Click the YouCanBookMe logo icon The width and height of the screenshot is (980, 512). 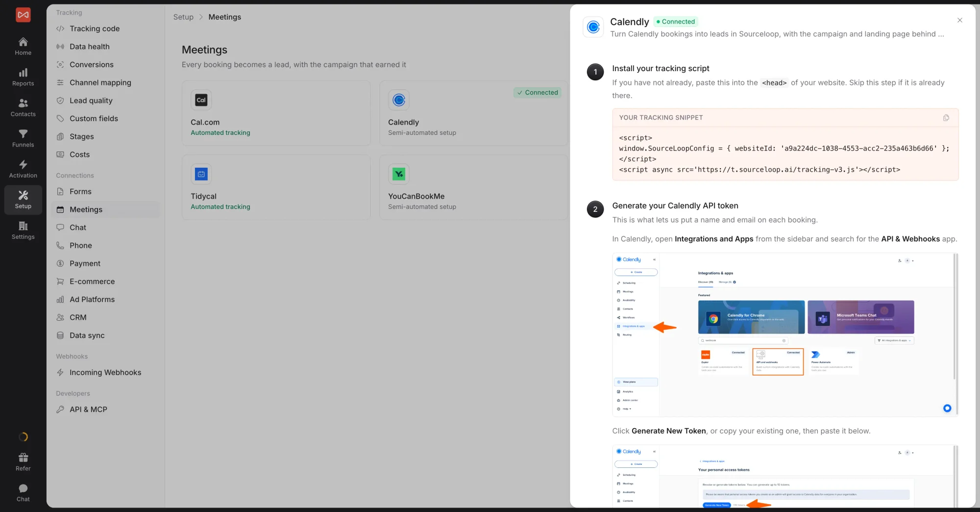pyautogui.click(x=399, y=174)
